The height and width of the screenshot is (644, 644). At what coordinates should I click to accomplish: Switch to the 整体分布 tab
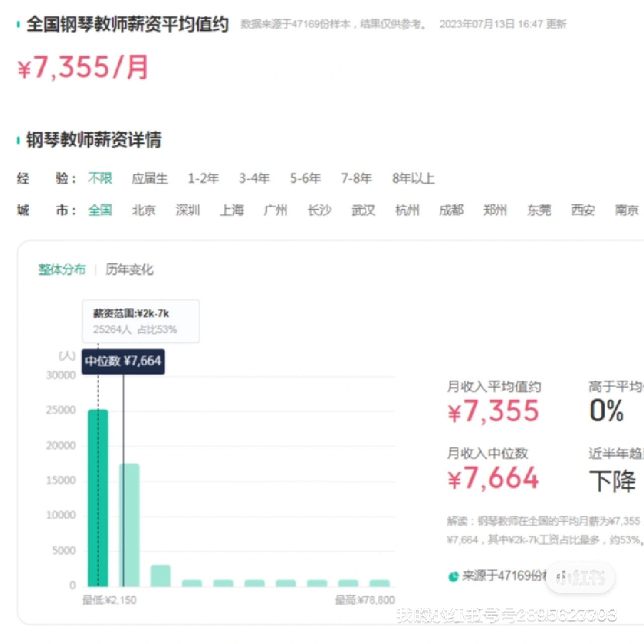click(x=61, y=270)
